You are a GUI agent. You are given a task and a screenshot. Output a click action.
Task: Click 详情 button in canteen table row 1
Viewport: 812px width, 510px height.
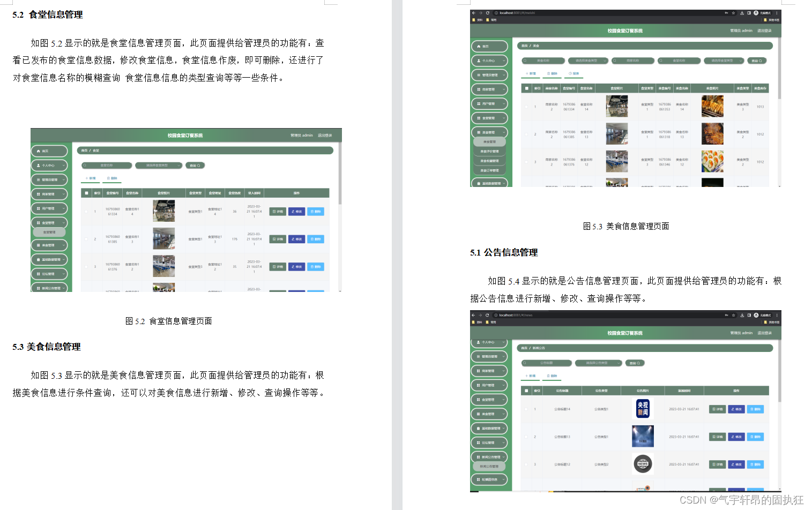pyautogui.click(x=278, y=212)
